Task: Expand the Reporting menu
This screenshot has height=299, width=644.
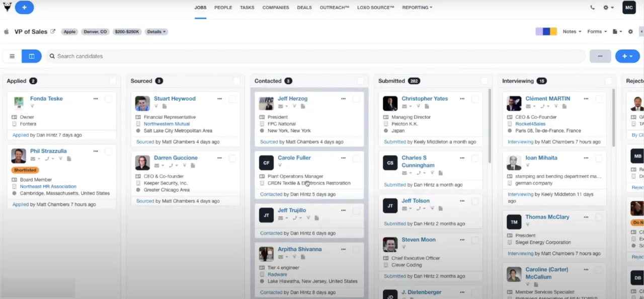Action: [417, 8]
